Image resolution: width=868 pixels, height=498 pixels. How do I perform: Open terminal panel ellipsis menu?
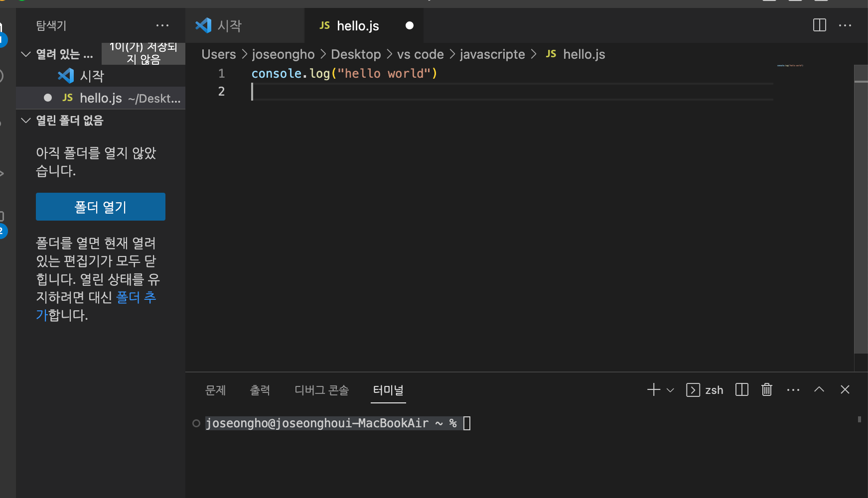pyautogui.click(x=793, y=390)
